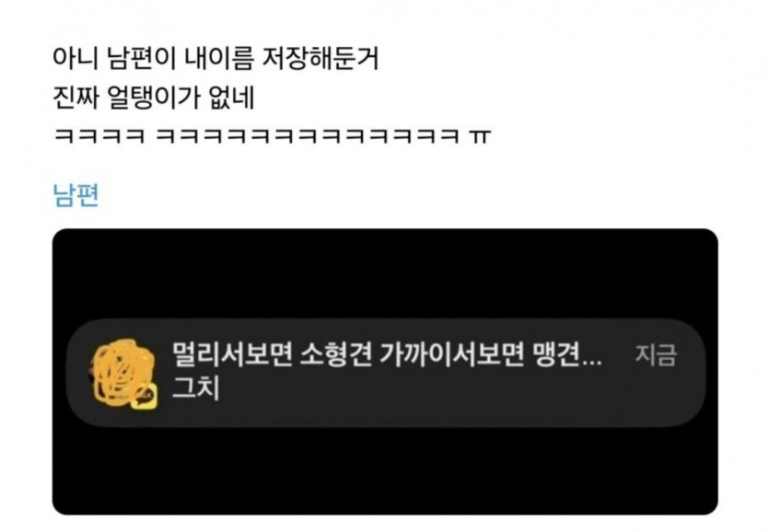769x532 pixels.
Task: Open the blue 남편 tag link
Action: (x=76, y=195)
